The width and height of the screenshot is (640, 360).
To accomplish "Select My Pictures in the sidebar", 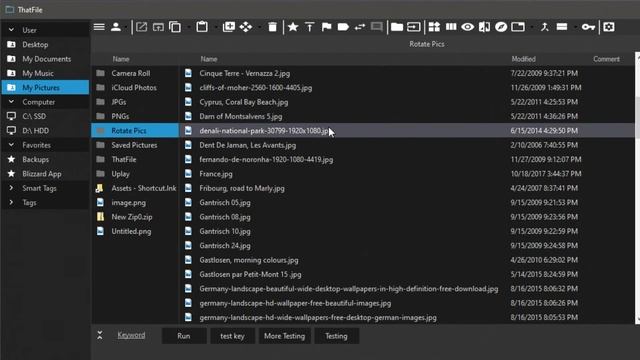I will (x=45, y=87).
